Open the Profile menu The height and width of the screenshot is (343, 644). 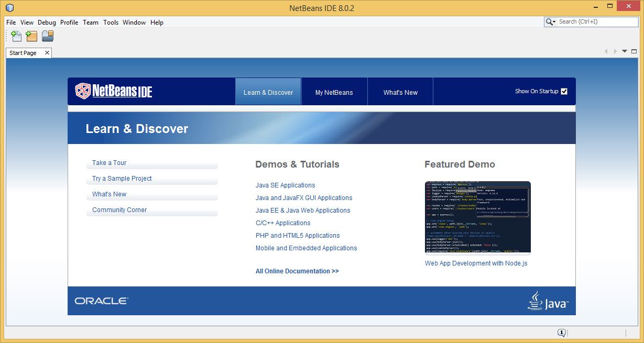click(x=69, y=23)
